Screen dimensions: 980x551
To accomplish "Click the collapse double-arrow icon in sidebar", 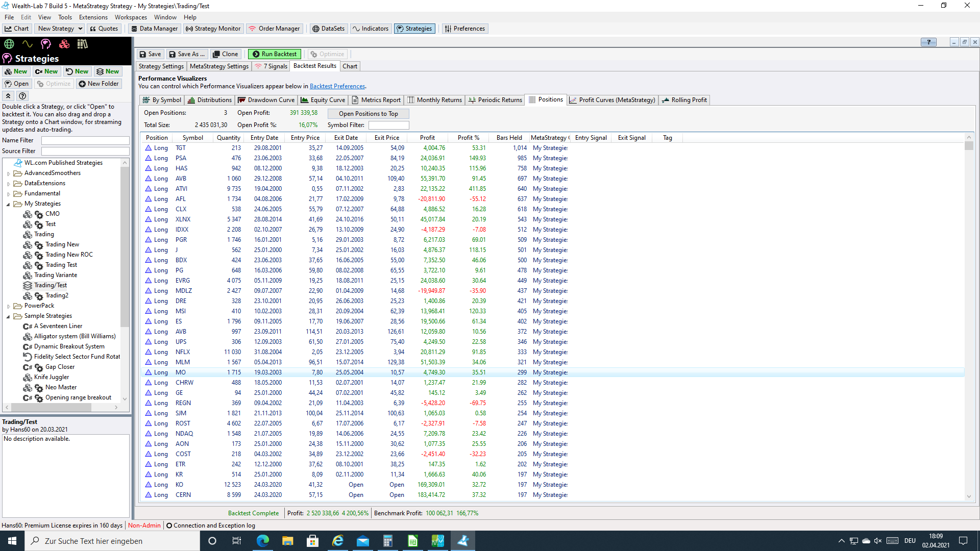I will click(8, 96).
